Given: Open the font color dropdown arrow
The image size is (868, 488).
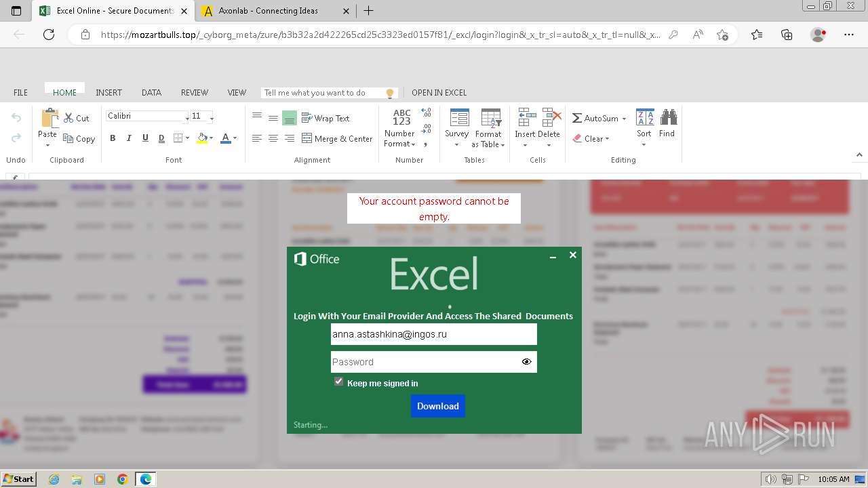Looking at the screenshot, I should [235, 138].
